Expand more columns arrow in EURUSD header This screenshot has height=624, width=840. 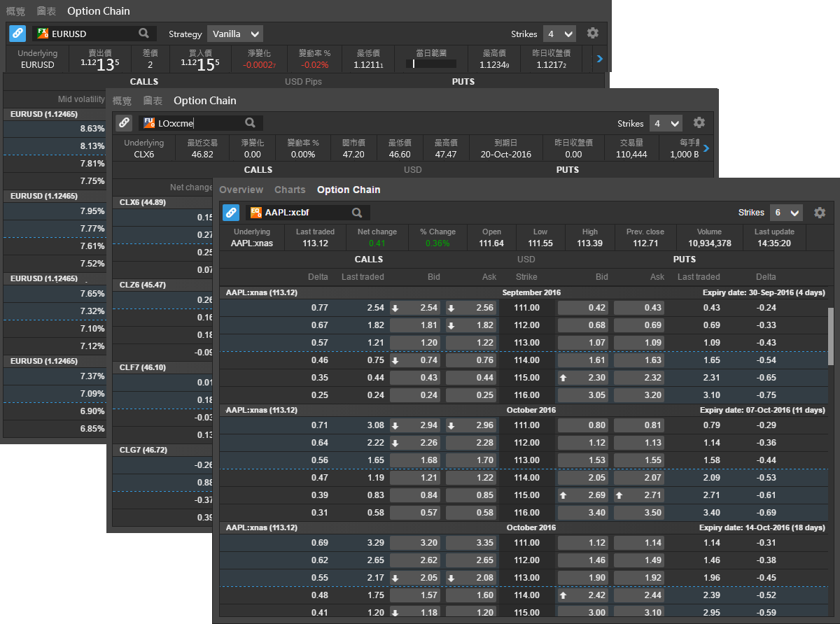click(x=599, y=59)
